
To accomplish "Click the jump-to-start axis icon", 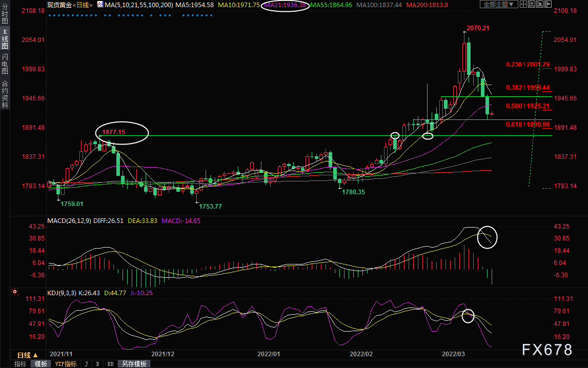I will pyautogui.click(x=532, y=5).
